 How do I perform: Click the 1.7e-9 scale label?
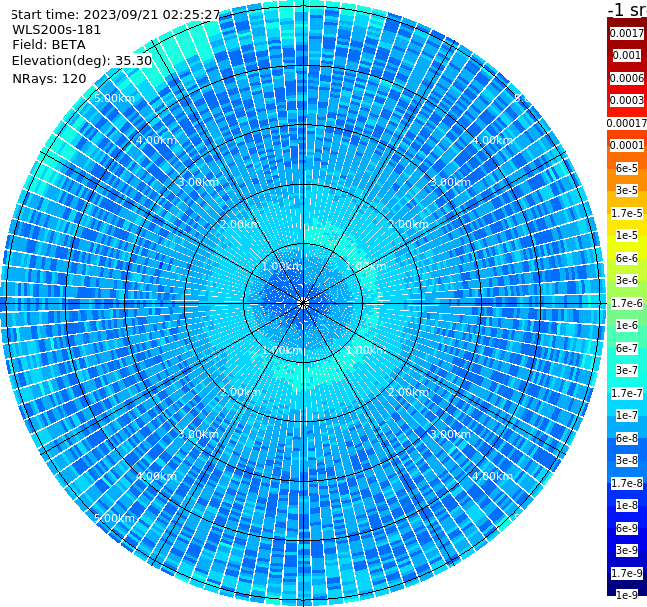pos(627,573)
